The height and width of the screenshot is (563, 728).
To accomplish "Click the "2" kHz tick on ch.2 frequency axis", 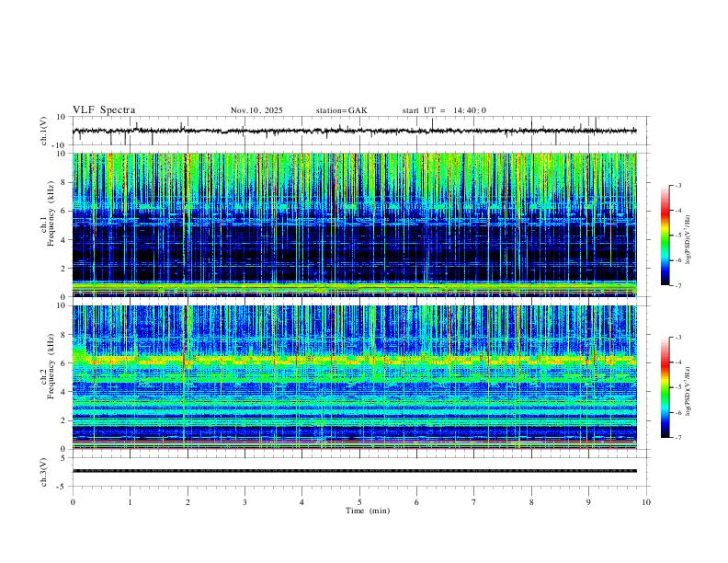I will click(63, 420).
